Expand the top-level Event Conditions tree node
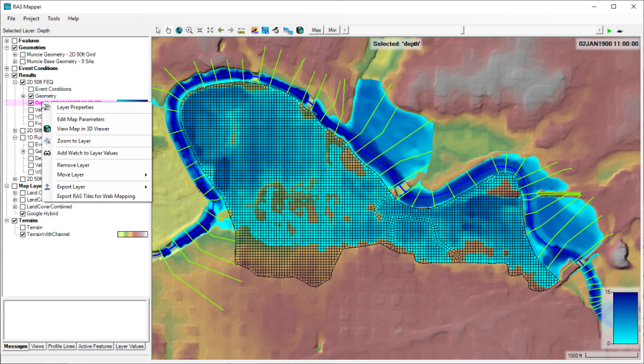The image size is (644, 364). pos(6,69)
